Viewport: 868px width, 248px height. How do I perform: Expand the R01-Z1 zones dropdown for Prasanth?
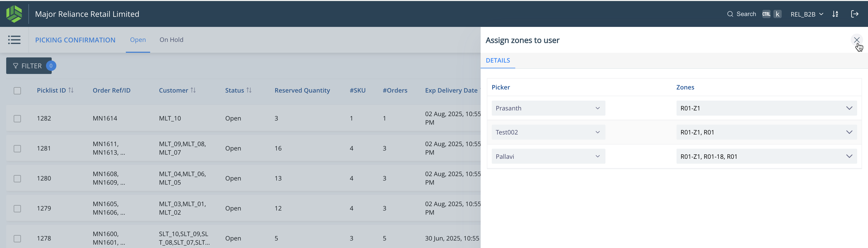(x=766, y=108)
